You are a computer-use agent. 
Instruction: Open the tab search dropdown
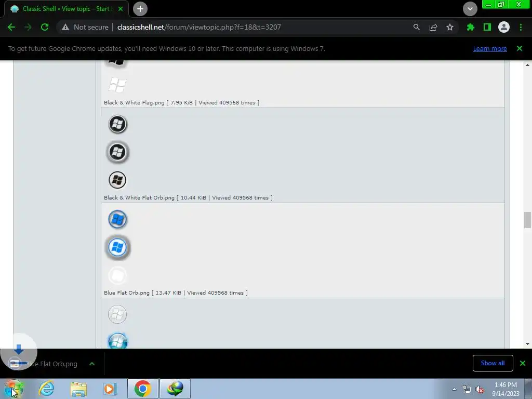[470, 9]
